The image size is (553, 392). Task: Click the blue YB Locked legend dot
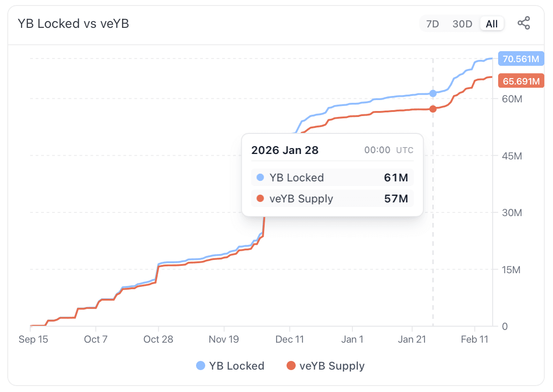click(200, 366)
